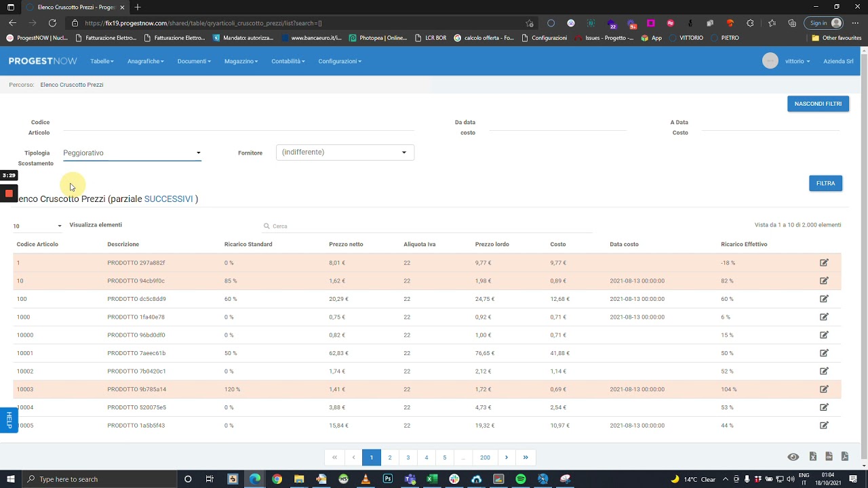Viewport: 868px width, 488px height.
Task: Edit row for PRODOTTO 520075e5
Action: 824,407
